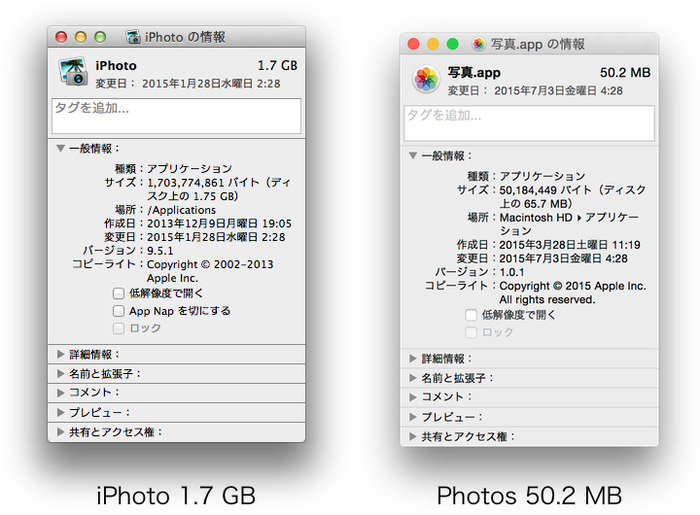Enable 低解像度で開く in the 写真.app window

coord(471,315)
